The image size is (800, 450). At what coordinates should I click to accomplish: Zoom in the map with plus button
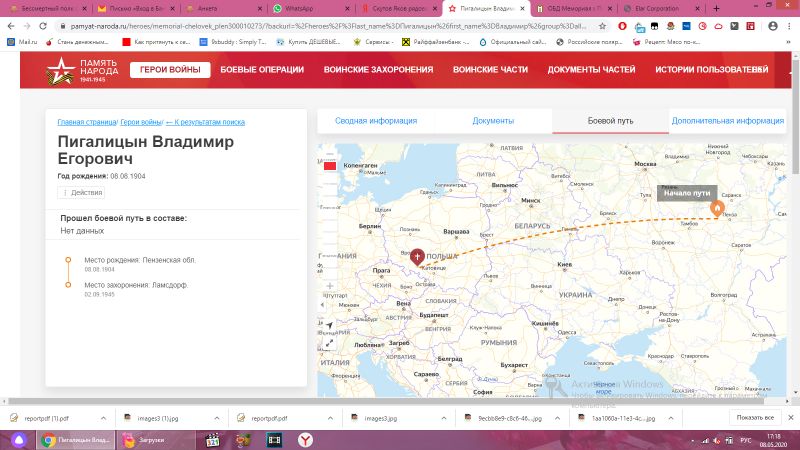tap(329, 287)
